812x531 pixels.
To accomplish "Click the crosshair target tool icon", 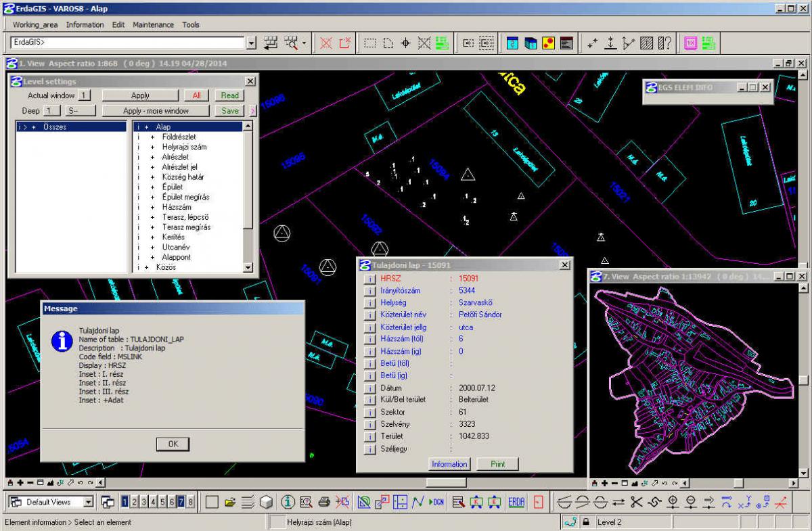I will tap(406, 43).
